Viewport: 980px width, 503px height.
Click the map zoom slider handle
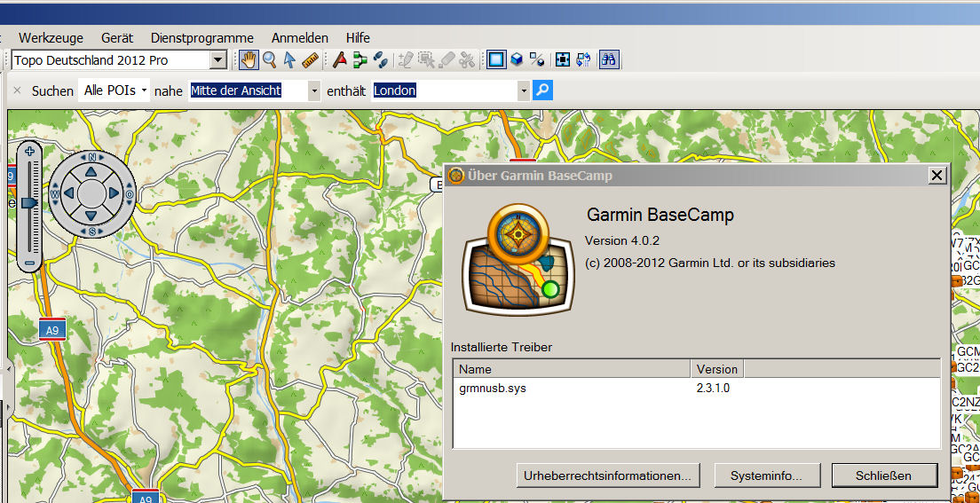point(29,203)
